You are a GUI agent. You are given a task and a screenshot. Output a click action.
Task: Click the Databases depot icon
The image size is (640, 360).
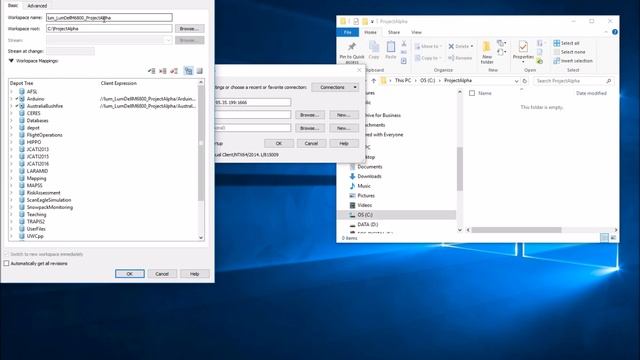click(x=22, y=120)
